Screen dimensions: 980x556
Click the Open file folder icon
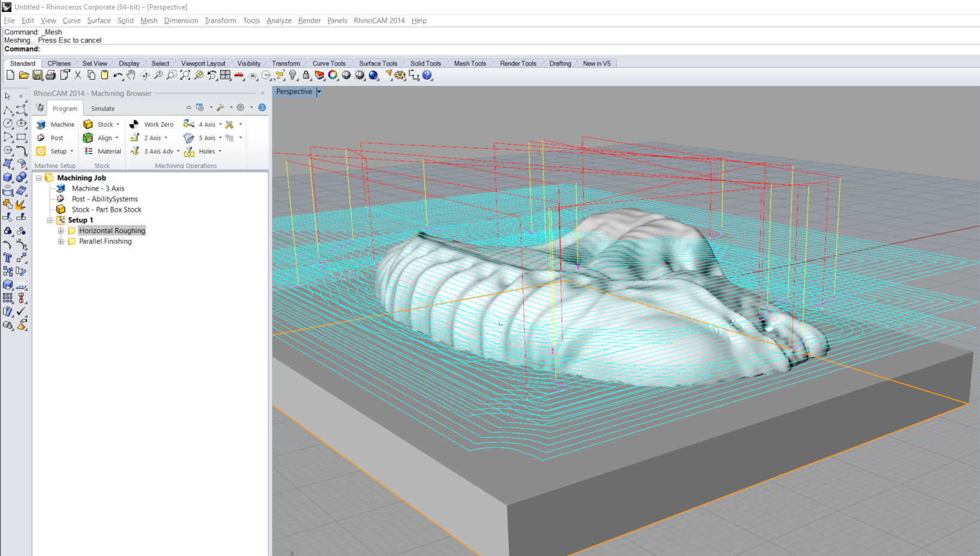point(24,75)
